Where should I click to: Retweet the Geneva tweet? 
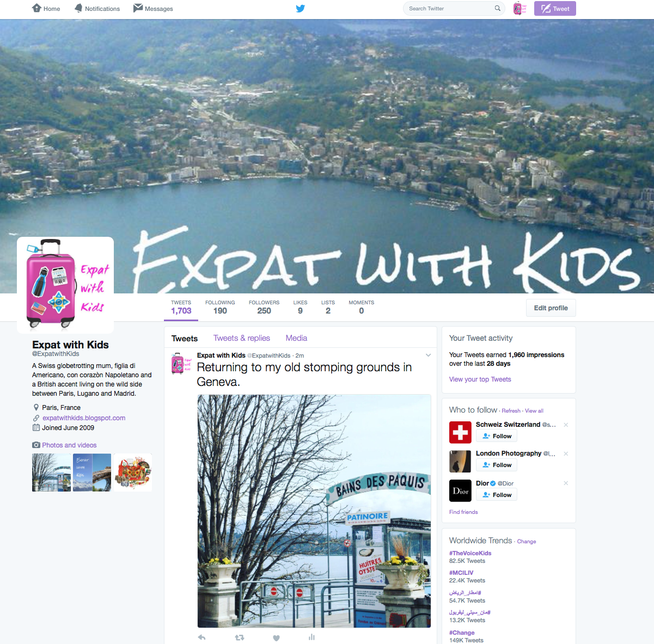(240, 637)
